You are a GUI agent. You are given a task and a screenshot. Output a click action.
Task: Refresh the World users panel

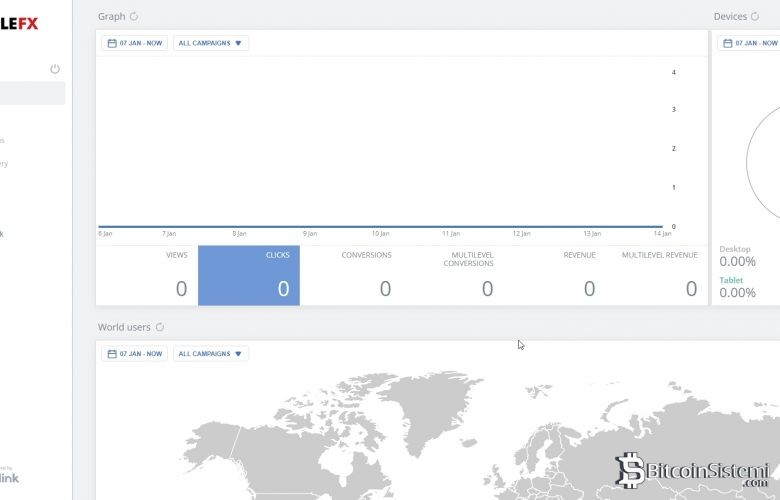[160, 327]
